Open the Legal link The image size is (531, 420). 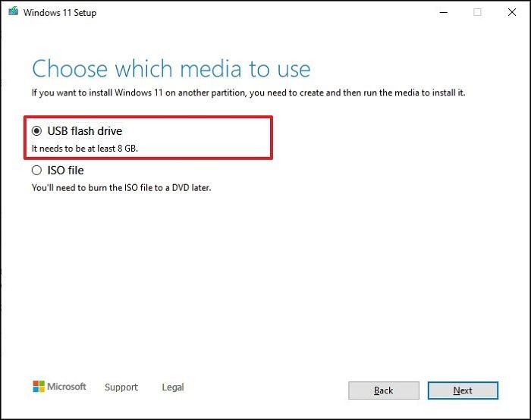(173, 387)
